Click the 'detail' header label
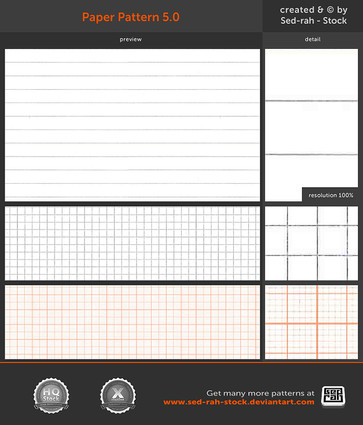Screen dimensions: 363x425 coord(312,39)
